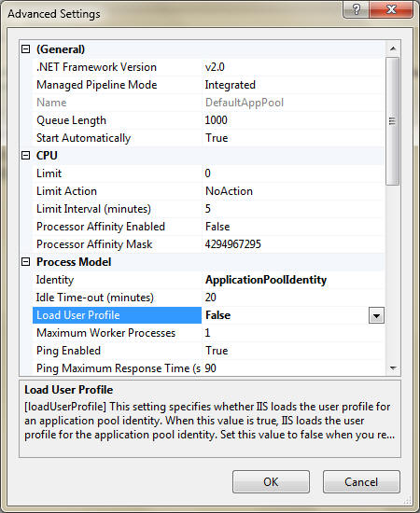
Task: Click the Processor Affinity Enabled value False
Action: click(217, 227)
